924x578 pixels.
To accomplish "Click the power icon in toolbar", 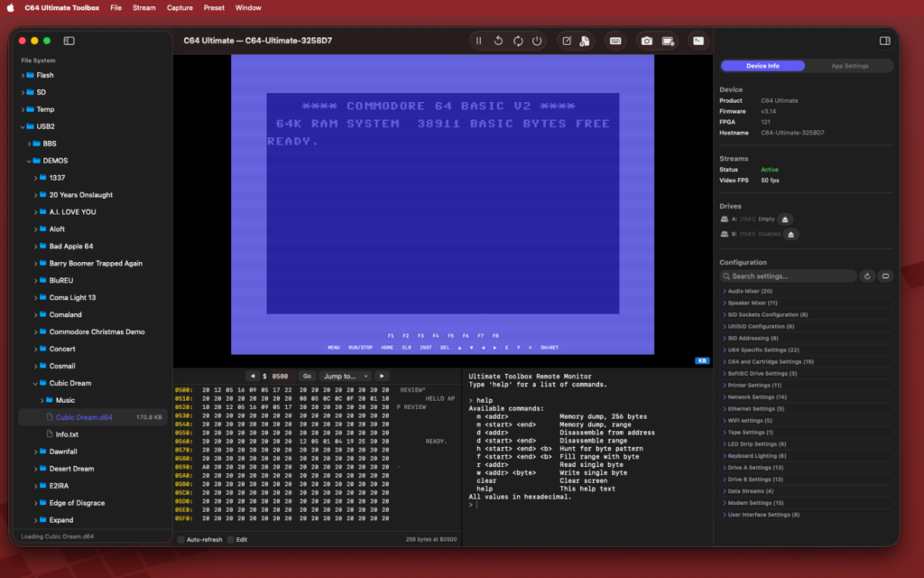I will pyautogui.click(x=537, y=41).
